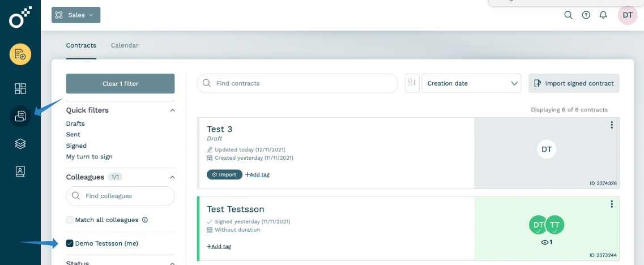Click the Clear 1 filter button
Screen dimensions: 644x265
(x=120, y=84)
